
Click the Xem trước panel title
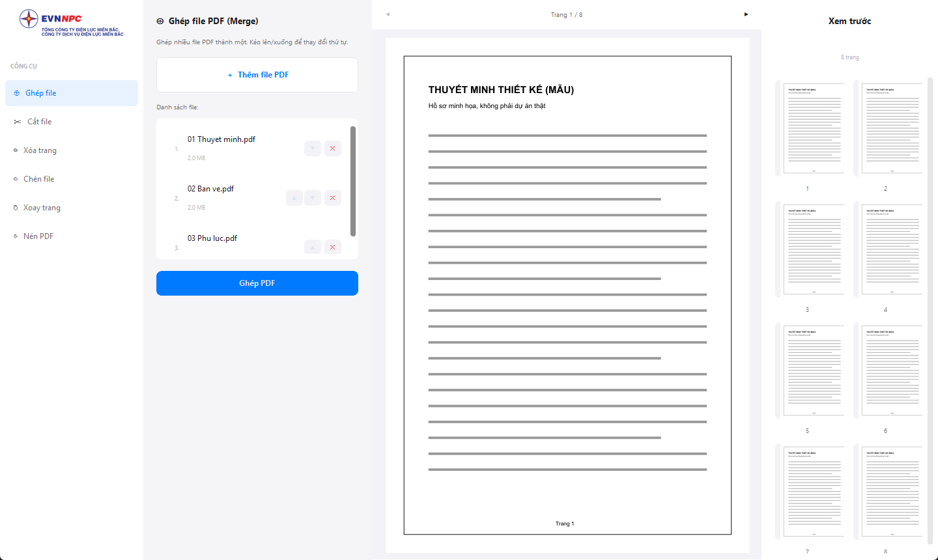[849, 21]
